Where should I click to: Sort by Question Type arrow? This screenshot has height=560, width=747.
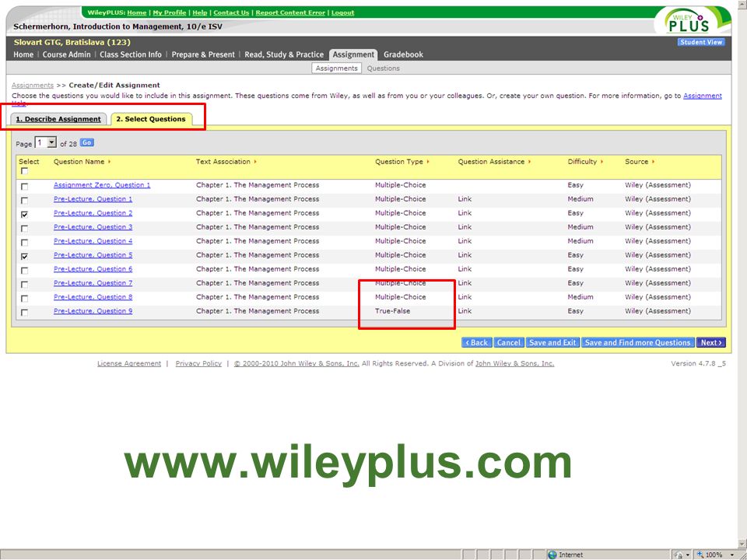tap(428, 162)
